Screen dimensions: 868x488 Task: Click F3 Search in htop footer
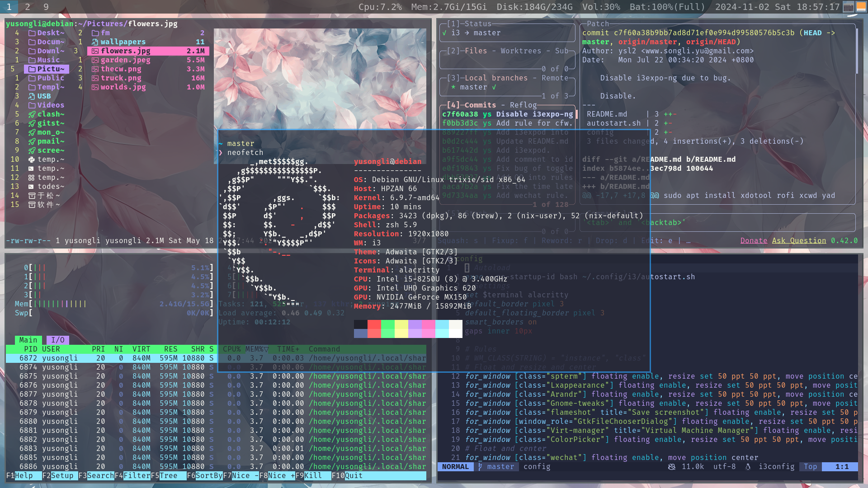point(96,476)
